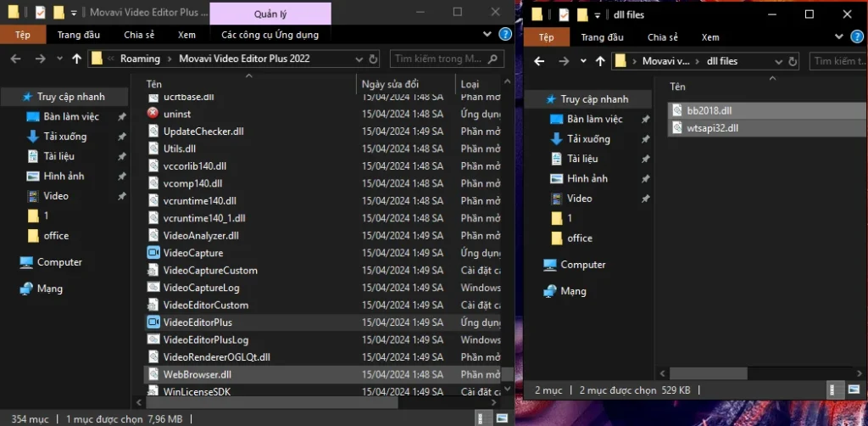
Task: Expand the ribbon in the Movavi folder window
Action: (x=487, y=35)
